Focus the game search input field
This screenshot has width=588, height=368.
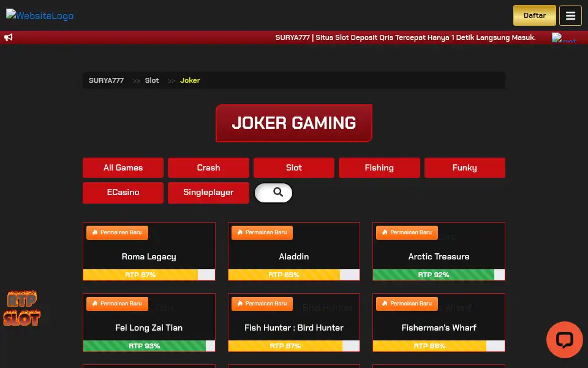[x=273, y=193]
